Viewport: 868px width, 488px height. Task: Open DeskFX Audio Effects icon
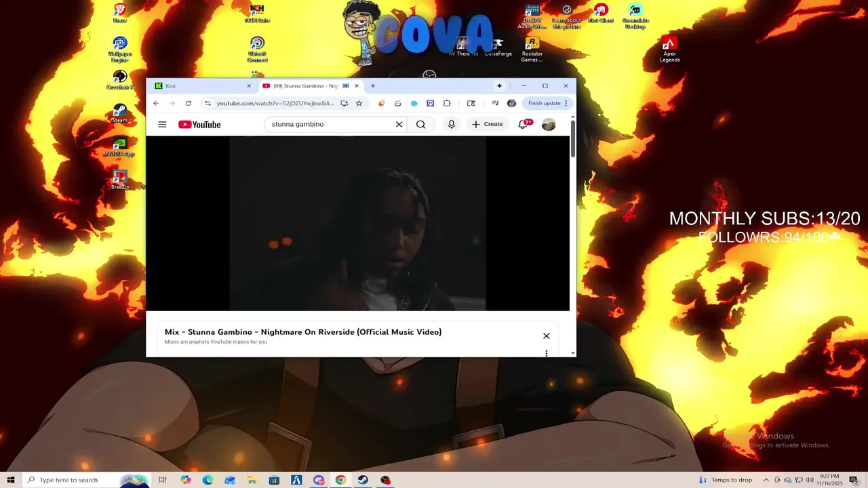tap(532, 16)
